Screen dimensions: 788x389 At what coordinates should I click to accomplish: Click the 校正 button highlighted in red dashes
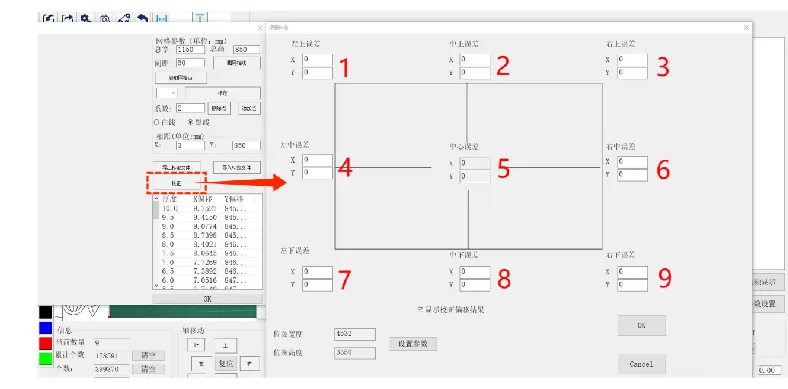[176, 183]
